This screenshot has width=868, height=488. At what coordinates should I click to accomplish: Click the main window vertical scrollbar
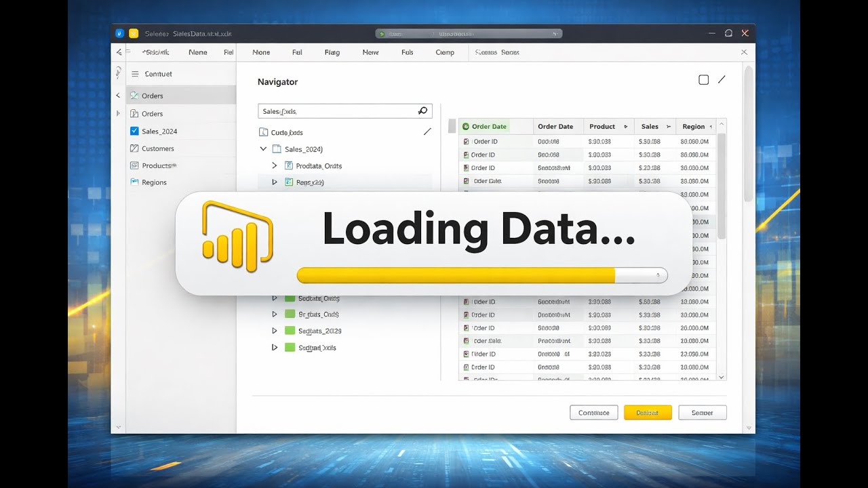pos(749,134)
